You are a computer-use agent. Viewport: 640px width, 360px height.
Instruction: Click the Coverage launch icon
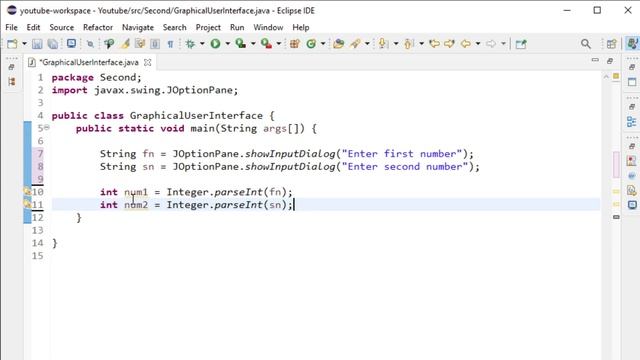tap(241, 44)
